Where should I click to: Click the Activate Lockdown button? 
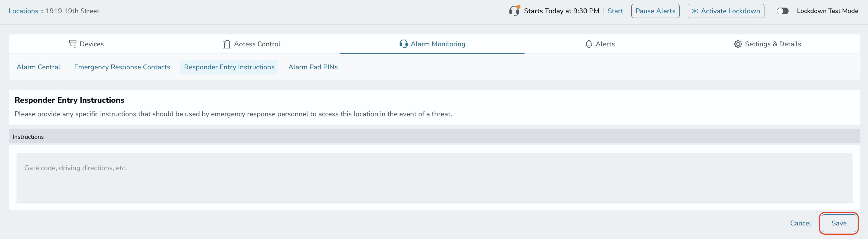click(x=726, y=11)
